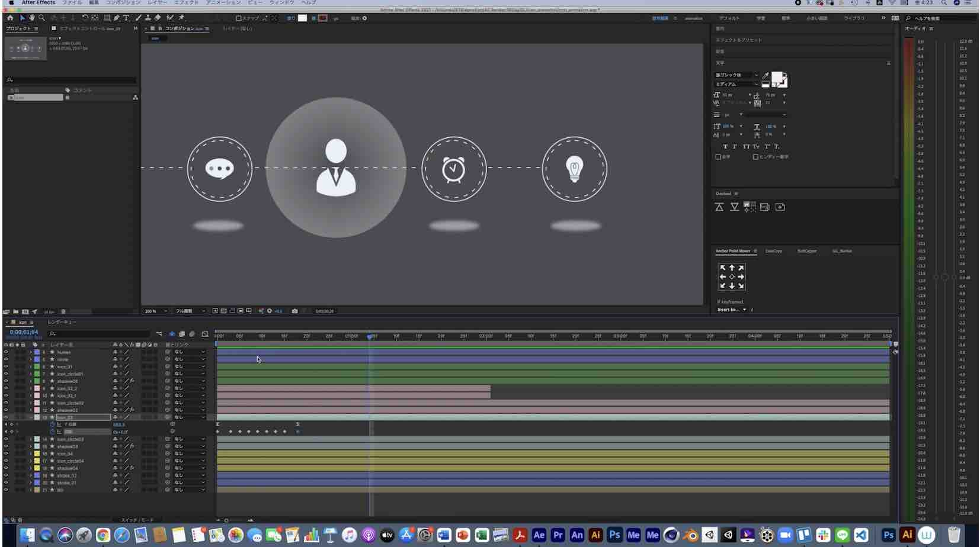
Task: Open the エフェクト menu
Action: click(186, 3)
